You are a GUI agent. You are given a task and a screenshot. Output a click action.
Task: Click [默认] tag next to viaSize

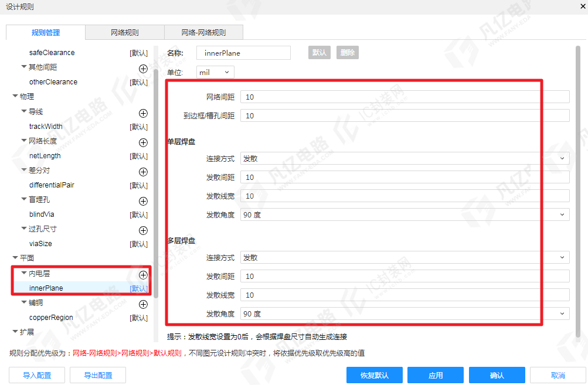[x=139, y=244]
